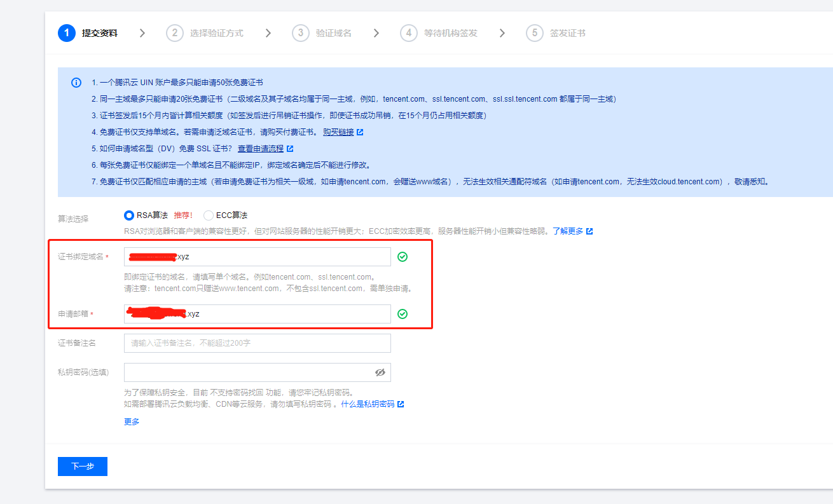This screenshot has height=504, width=833.
Task: Expand additional options via 更多
Action: click(132, 421)
